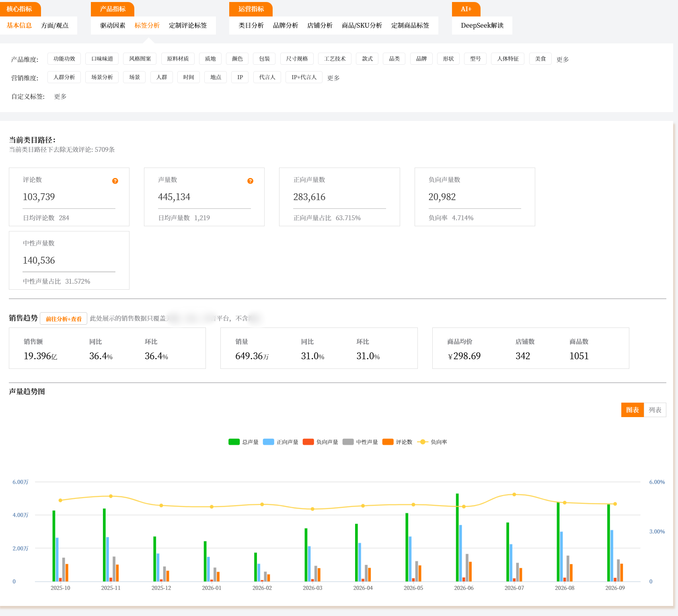Screen dimensions: 678x616
Task: Select the 功能功效 dimension tag
Action: [64, 59]
